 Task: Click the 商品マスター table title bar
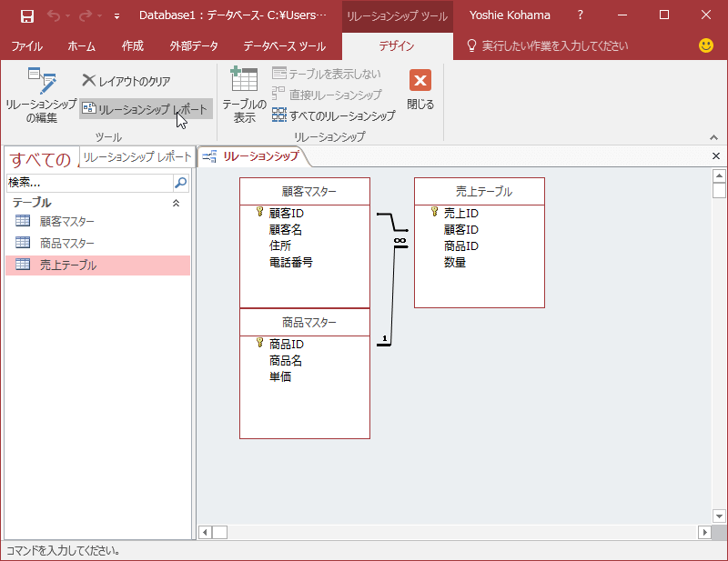tap(305, 323)
